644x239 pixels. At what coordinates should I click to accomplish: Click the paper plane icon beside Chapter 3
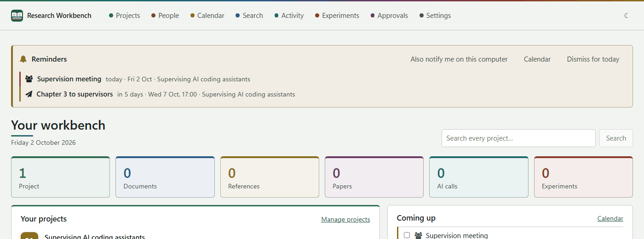pyautogui.click(x=29, y=94)
